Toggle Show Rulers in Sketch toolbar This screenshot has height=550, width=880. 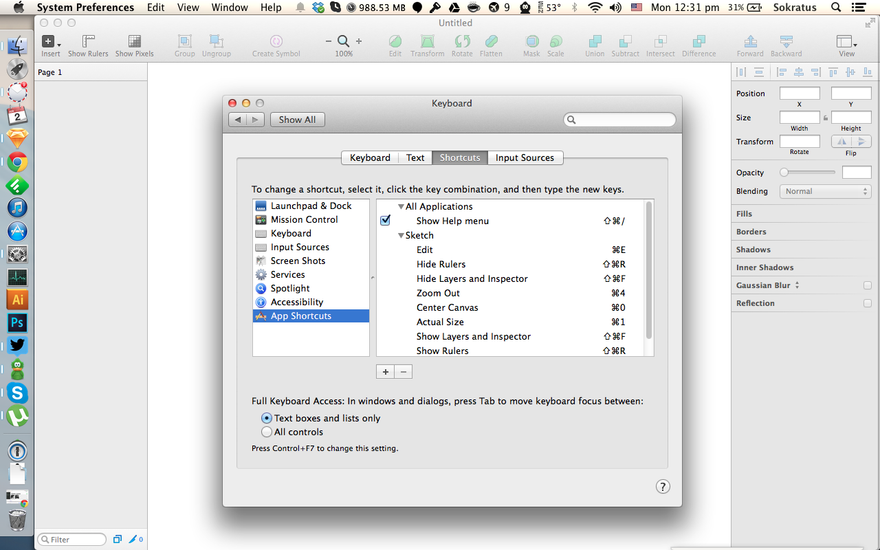tap(88, 45)
